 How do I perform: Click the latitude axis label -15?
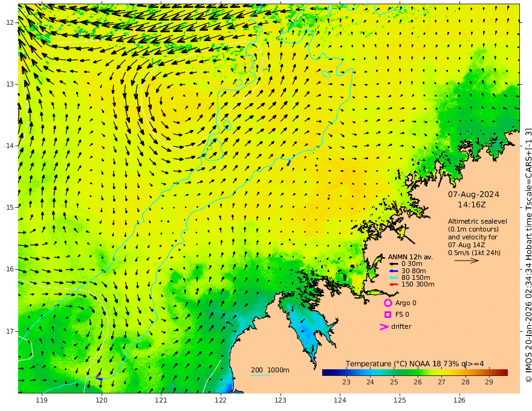tap(10, 207)
